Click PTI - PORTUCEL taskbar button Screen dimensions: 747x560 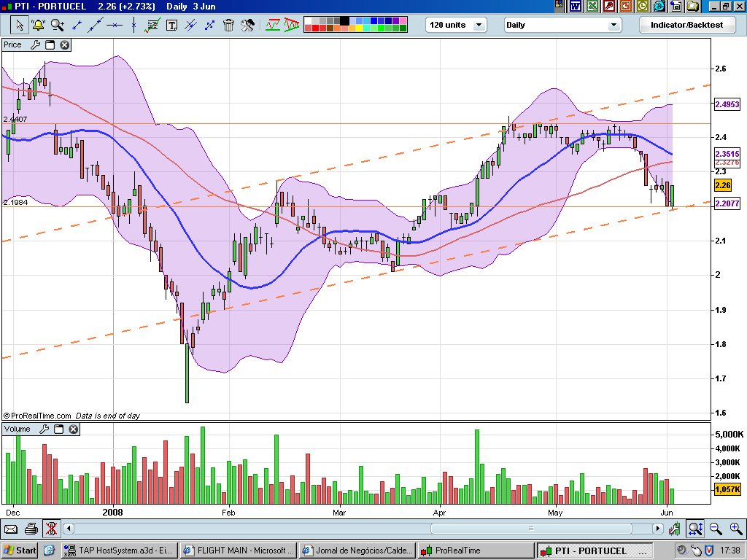click(595, 551)
